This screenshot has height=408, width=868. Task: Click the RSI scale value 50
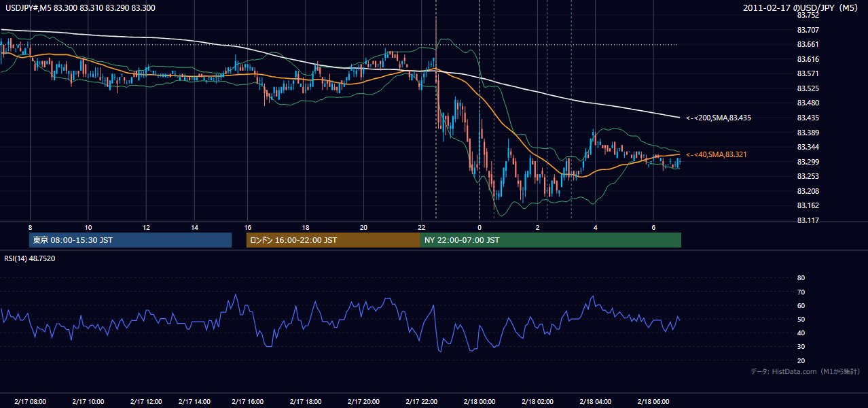[x=801, y=319]
